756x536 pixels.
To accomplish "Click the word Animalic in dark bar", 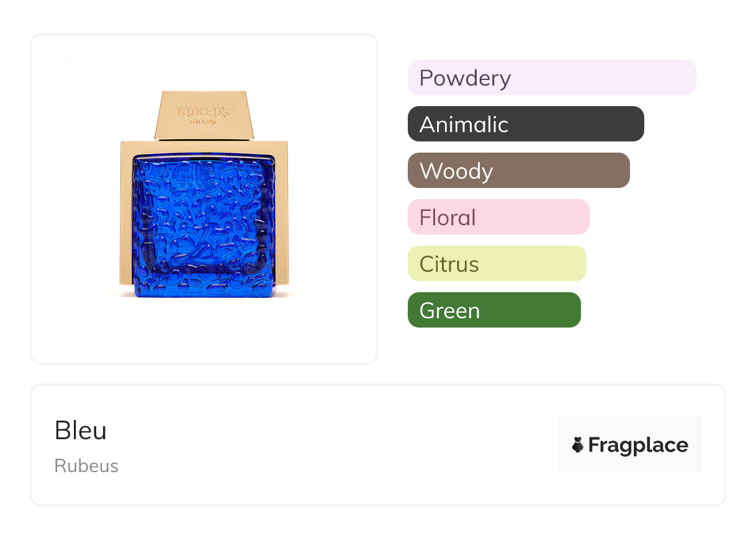I will [x=464, y=125].
